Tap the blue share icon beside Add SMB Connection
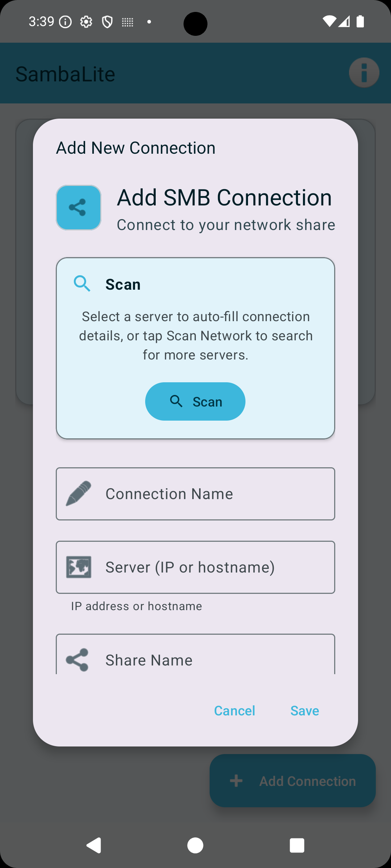The width and height of the screenshot is (391, 868). point(79,208)
